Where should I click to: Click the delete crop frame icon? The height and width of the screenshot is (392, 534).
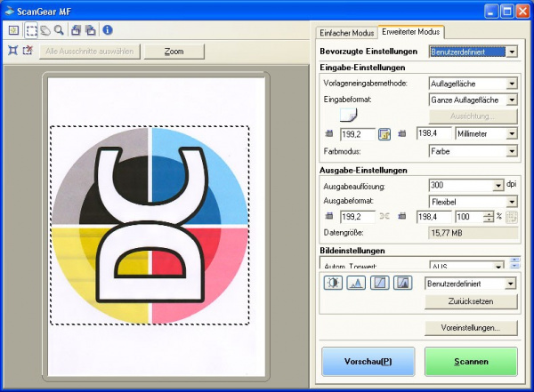coord(28,51)
